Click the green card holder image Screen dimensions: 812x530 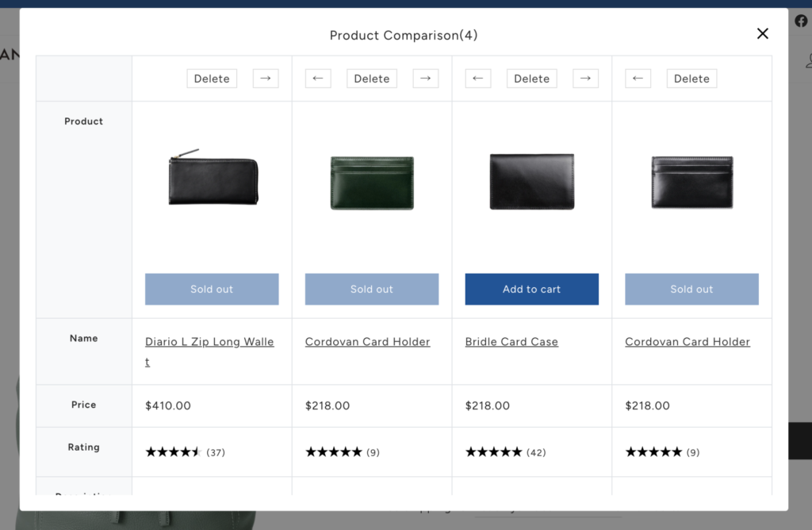(x=372, y=182)
